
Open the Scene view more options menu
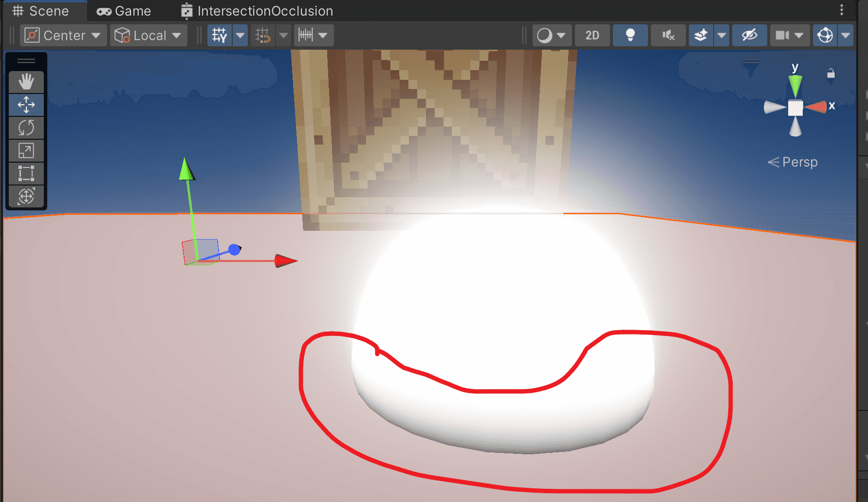point(842,10)
